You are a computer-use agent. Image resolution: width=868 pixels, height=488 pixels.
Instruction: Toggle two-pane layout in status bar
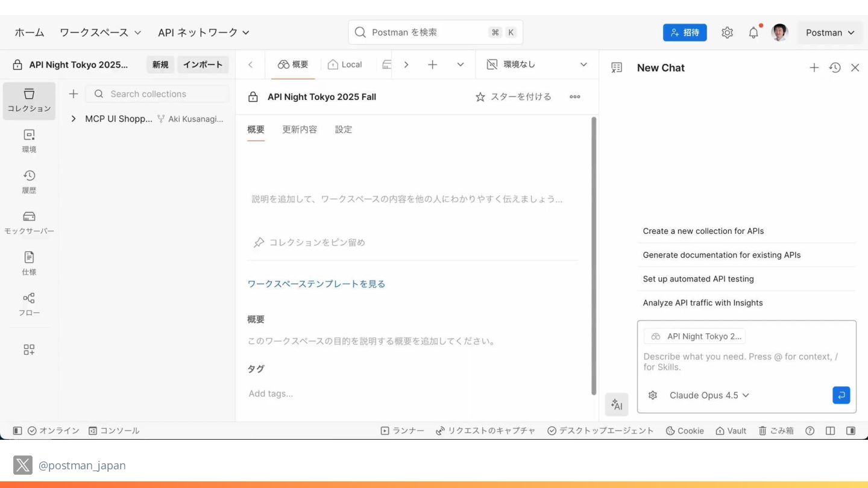tap(831, 431)
